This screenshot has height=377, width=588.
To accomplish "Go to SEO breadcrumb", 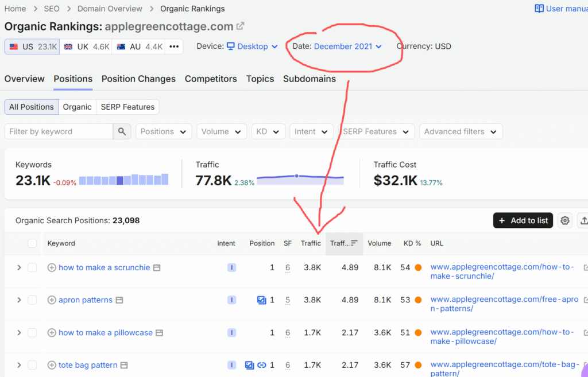I will click(x=52, y=9).
